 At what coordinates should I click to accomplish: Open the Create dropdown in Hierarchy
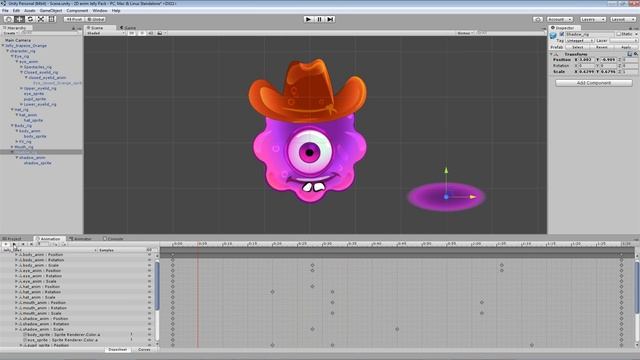[10, 33]
